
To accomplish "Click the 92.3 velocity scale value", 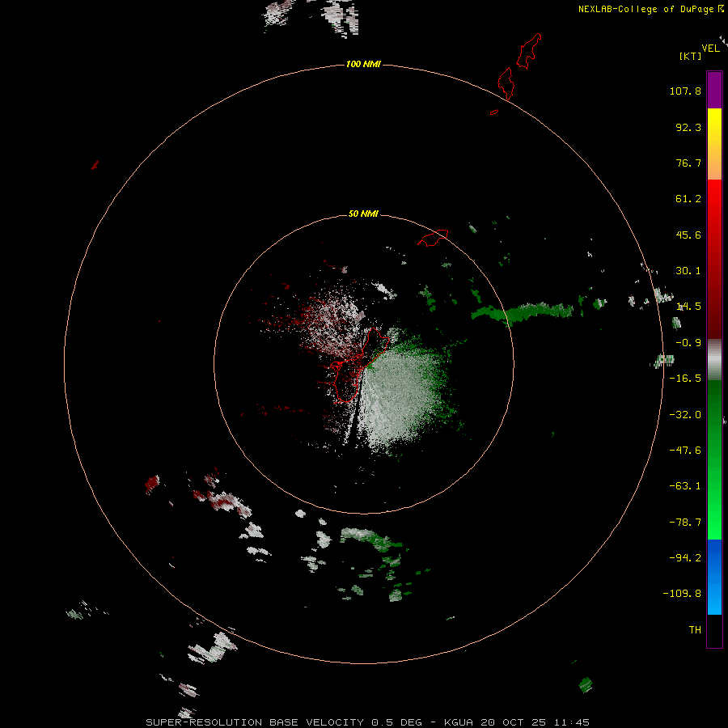I will [688, 127].
